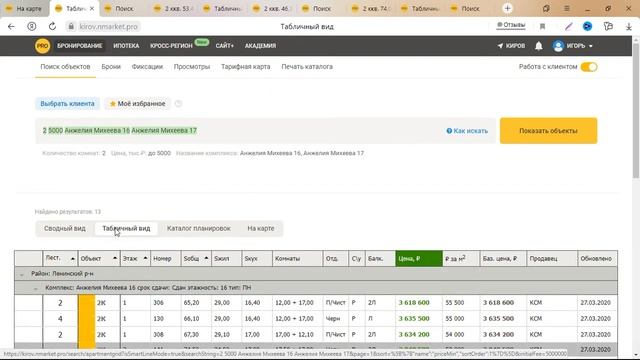
Task: Open the Моё избранное button
Action: click(x=138, y=104)
